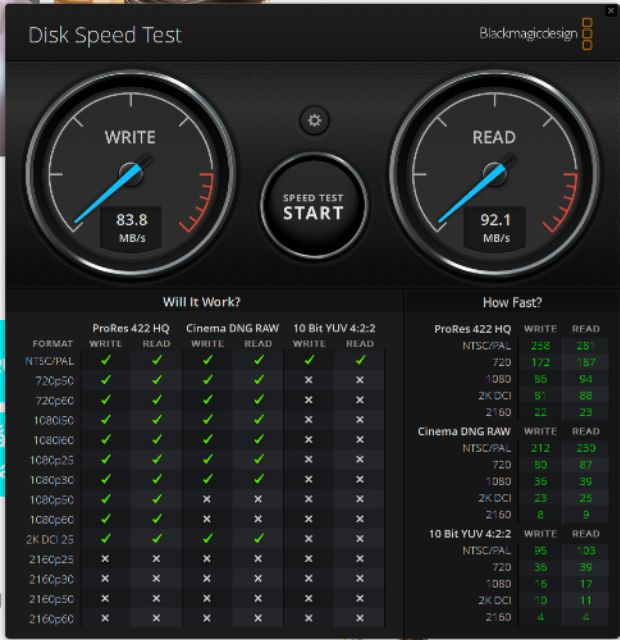Viewport: 620px width, 640px height.
Task: Click the Cinema DNG RAW NTSC/PAL read value 230
Action: 585,448
